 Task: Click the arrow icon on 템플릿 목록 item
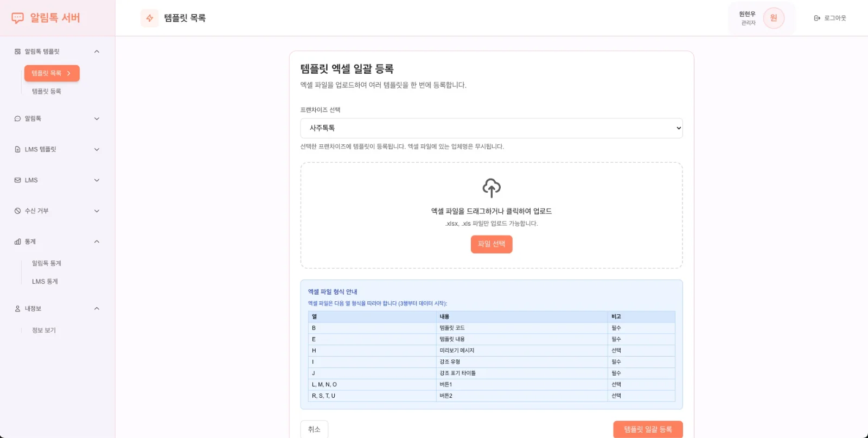pyautogui.click(x=69, y=73)
